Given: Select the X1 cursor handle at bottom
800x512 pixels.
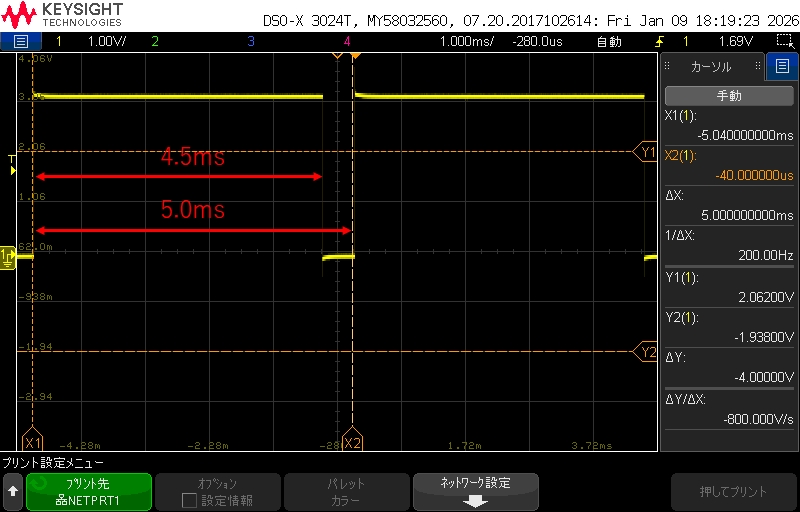Looking at the screenshot, I should point(33,442).
